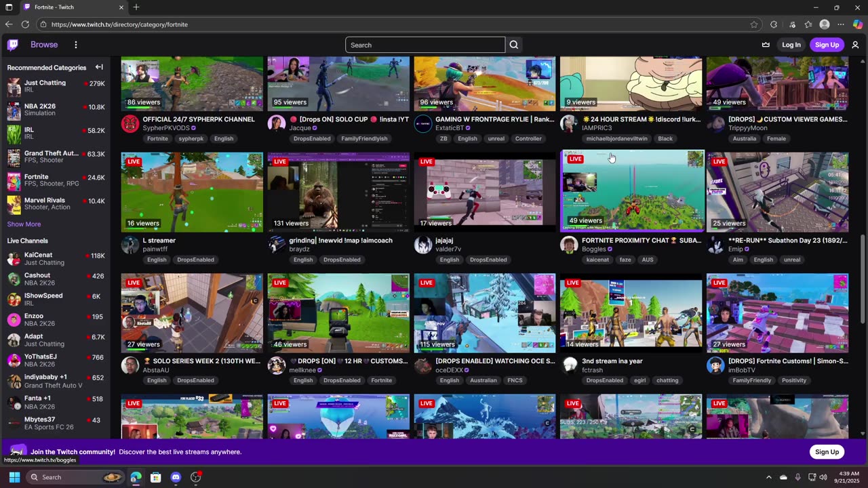Screen dimensions: 868x488
Task: Click the browser address bar URL
Action: (119, 24)
